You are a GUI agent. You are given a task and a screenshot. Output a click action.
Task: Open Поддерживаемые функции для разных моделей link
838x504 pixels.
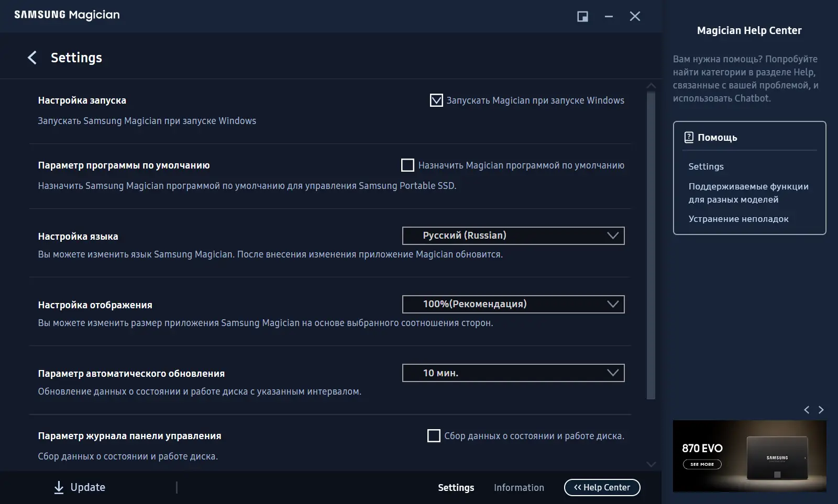pyautogui.click(x=748, y=193)
